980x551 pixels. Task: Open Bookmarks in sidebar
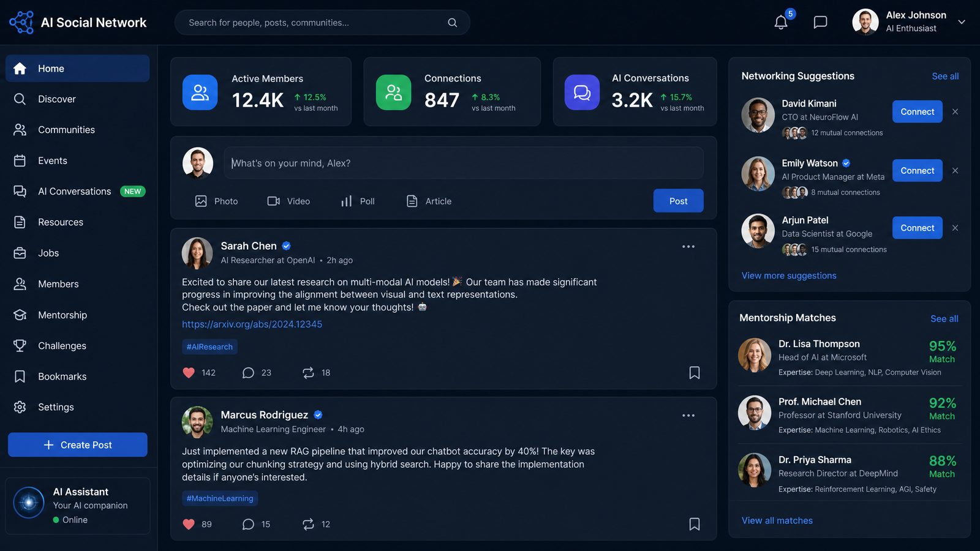(x=77, y=377)
